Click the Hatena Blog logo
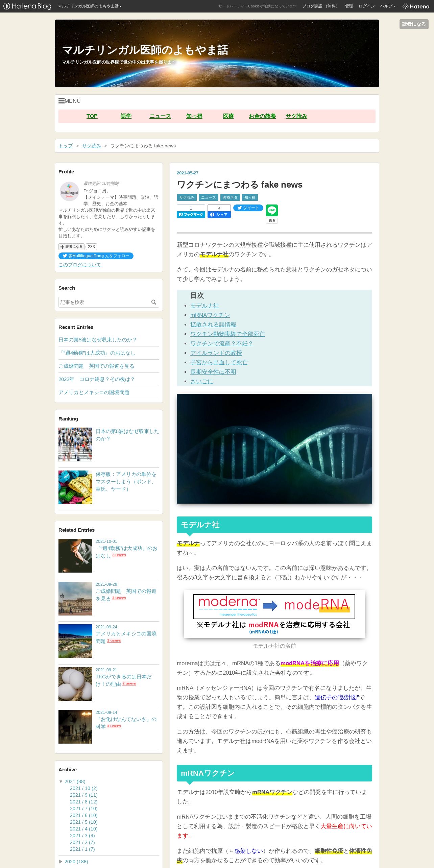 [x=27, y=6]
